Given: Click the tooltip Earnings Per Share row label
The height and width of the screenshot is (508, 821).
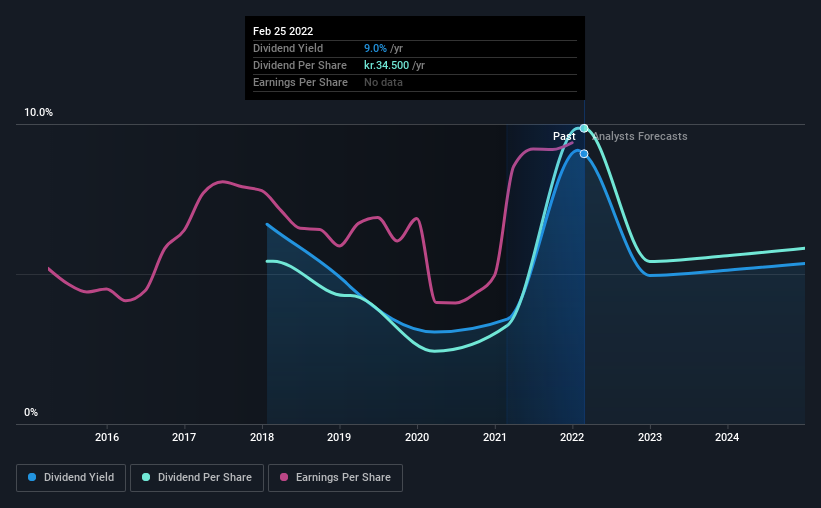Looking at the screenshot, I should (x=300, y=82).
